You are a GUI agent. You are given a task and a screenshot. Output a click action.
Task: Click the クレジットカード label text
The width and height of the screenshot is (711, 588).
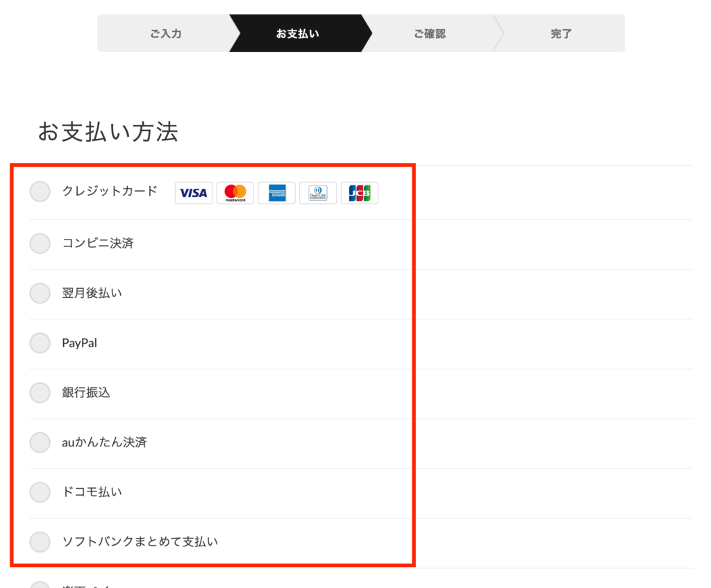110,191
